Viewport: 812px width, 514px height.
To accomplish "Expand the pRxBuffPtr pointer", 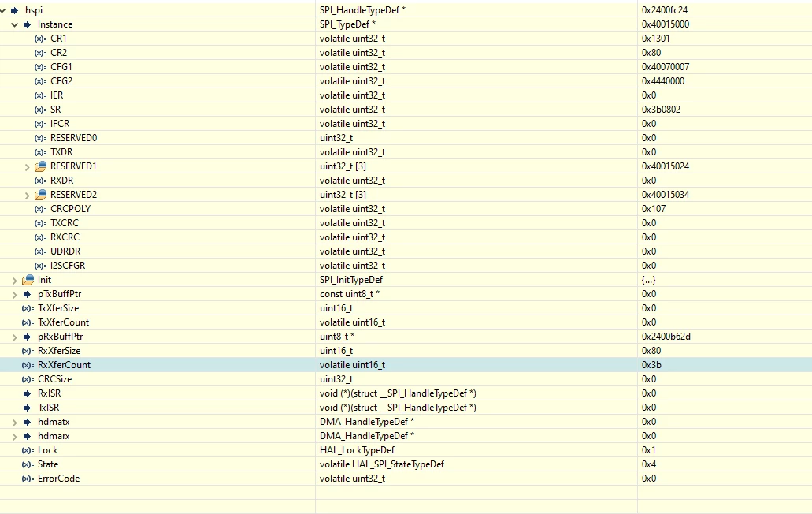I will coord(14,337).
